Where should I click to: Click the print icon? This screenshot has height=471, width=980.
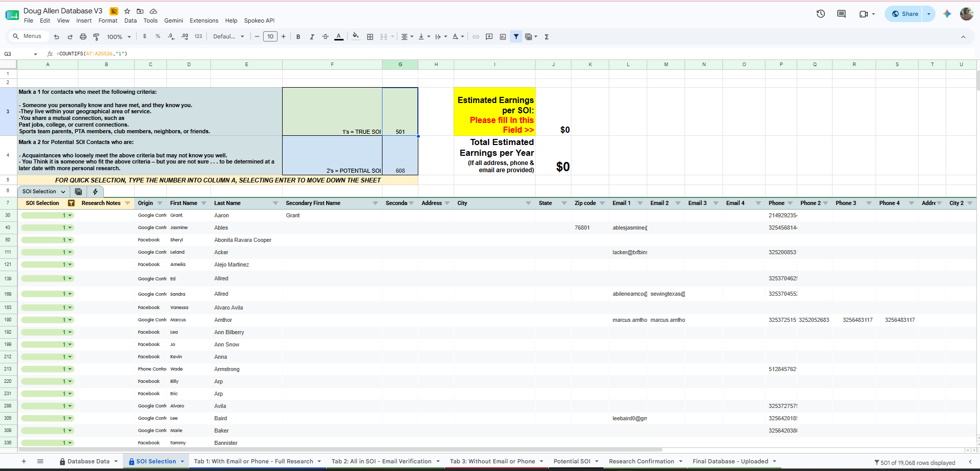[x=83, y=37]
